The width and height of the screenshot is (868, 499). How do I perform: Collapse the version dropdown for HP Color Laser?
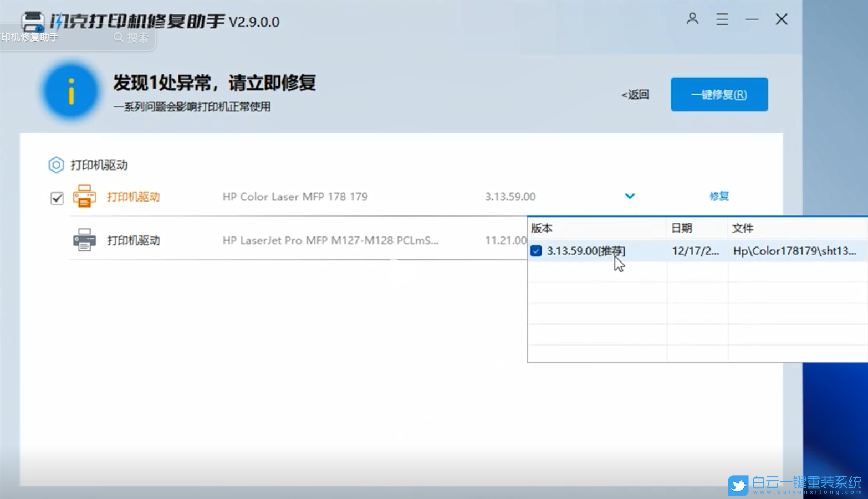click(629, 196)
